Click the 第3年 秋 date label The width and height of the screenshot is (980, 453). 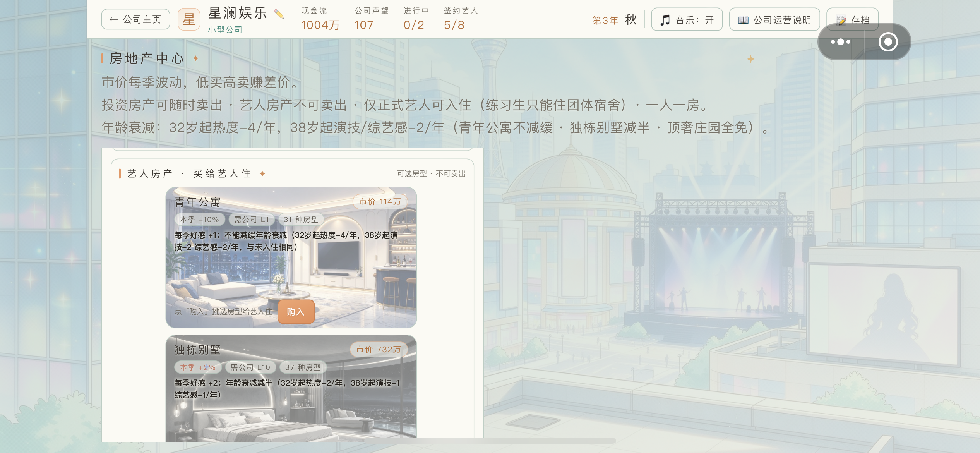[x=615, y=20]
